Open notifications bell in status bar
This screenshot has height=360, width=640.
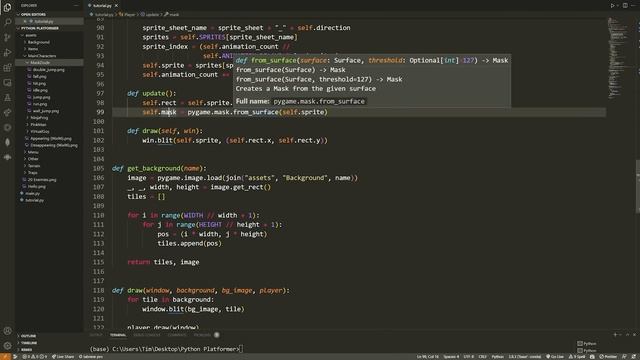point(634,357)
